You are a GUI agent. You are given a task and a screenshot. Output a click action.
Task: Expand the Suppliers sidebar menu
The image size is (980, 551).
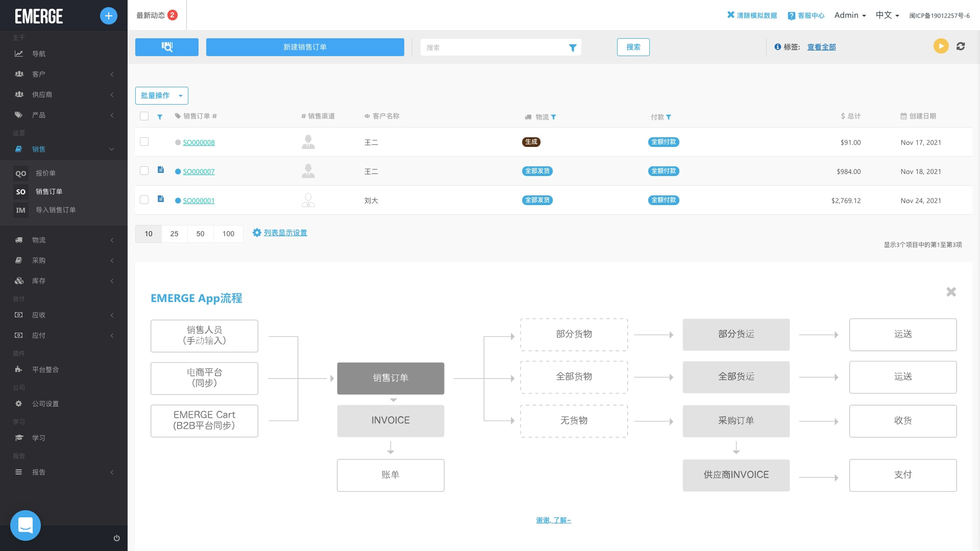tap(64, 94)
